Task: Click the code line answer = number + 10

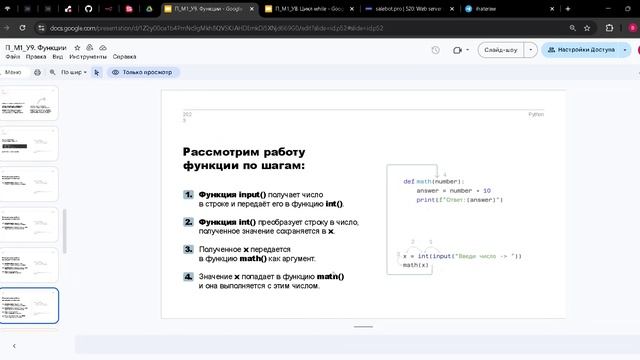Action: click(453, 191)
